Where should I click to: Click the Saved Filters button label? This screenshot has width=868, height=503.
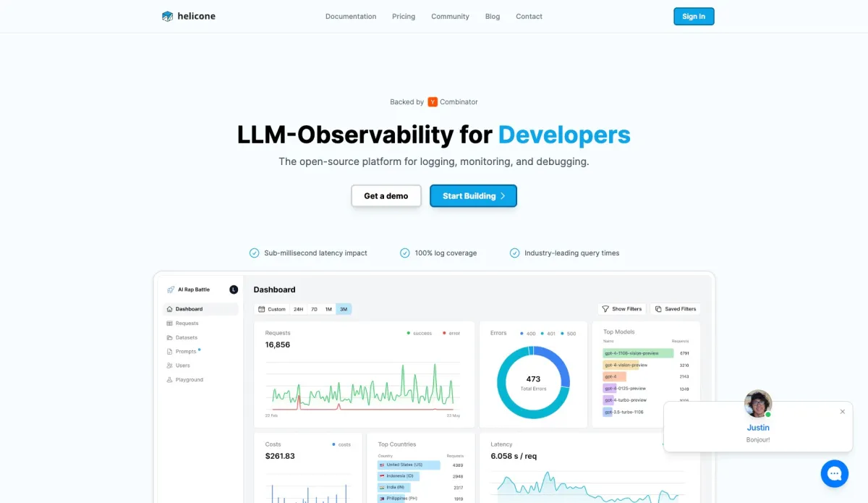click(x=681, y=309)
